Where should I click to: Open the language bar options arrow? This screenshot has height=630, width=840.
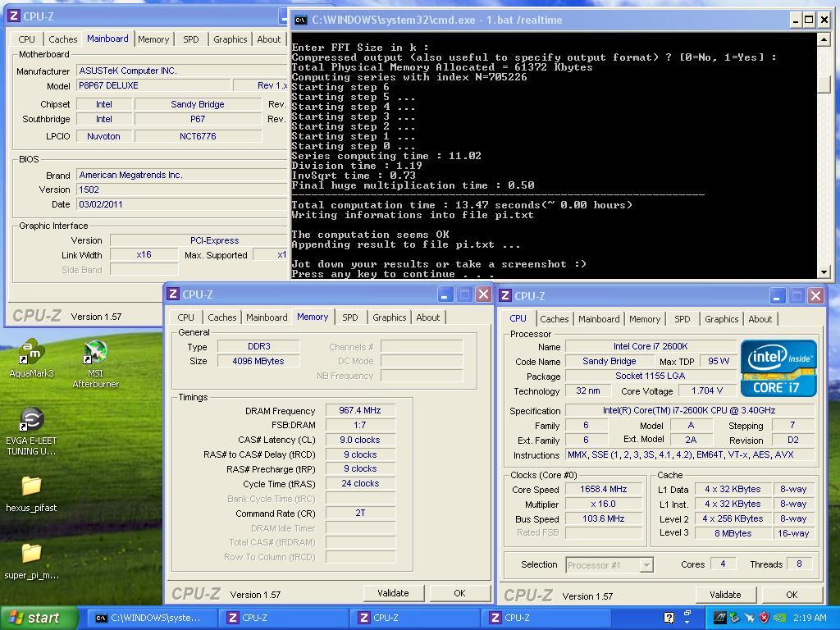coord(687,623)
